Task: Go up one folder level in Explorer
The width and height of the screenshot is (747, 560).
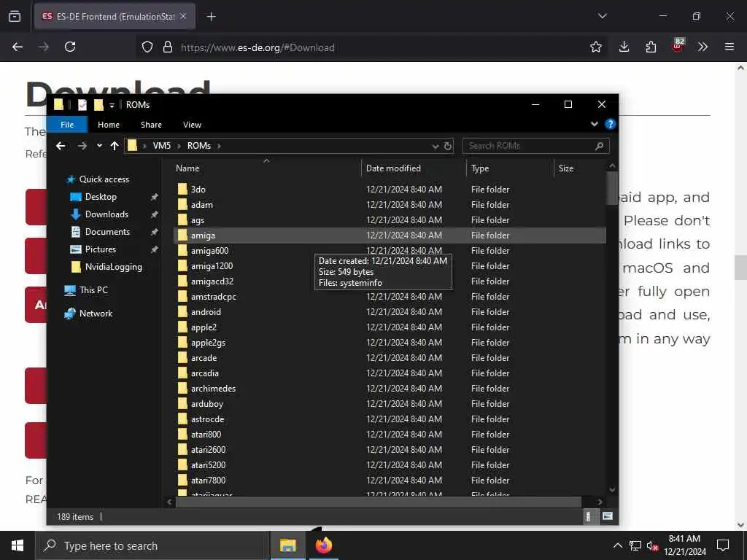Action: 115,146
